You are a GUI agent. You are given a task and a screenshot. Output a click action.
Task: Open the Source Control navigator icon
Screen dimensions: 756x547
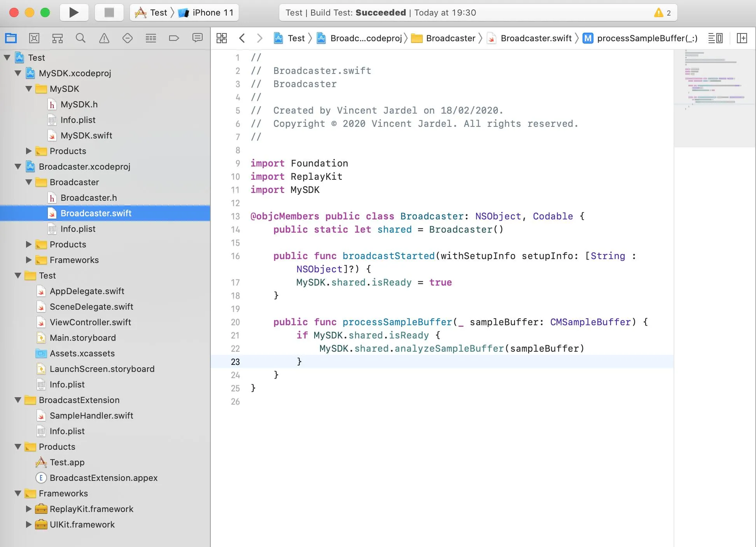pos(34,38)
